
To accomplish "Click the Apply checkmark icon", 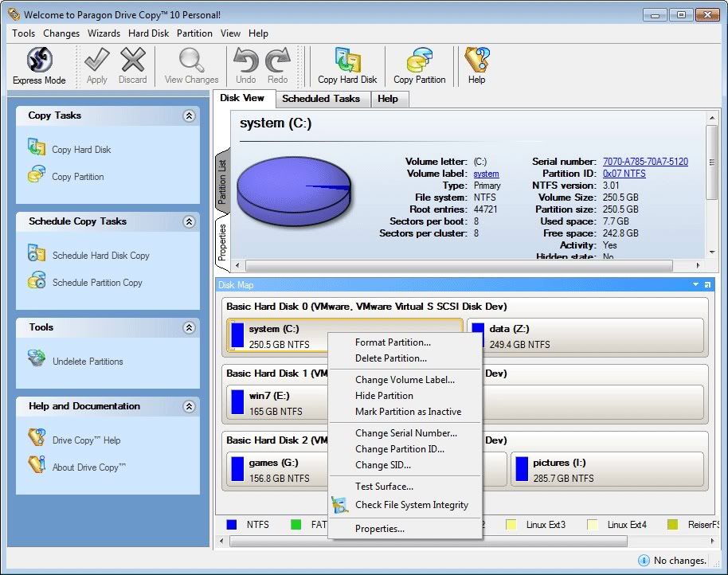I will pos(97,60).
